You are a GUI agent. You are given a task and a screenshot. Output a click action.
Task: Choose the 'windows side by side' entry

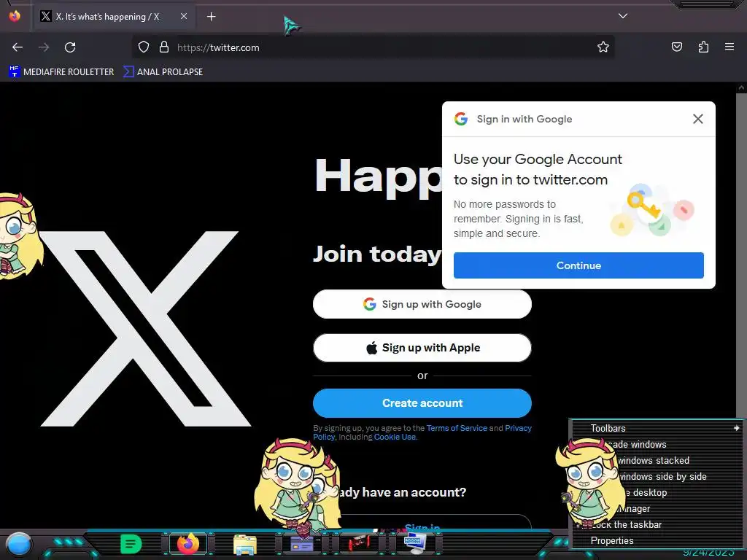[x=657, y=476]
